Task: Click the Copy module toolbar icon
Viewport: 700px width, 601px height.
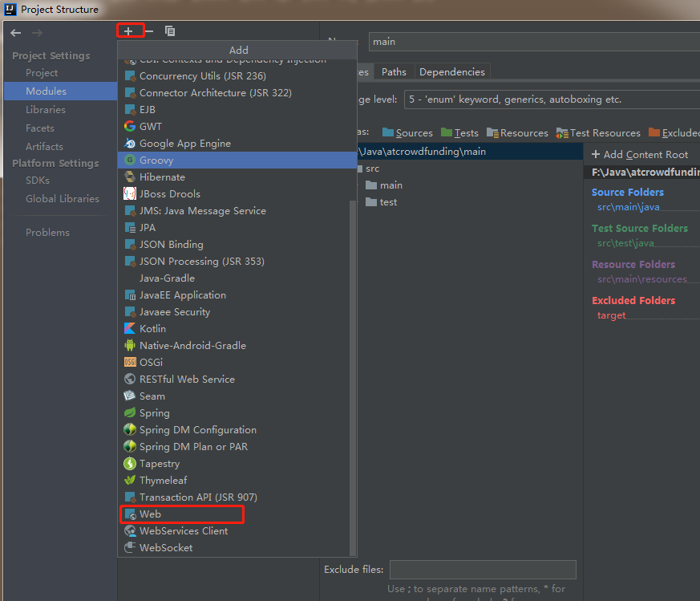Action: [170, 30]
